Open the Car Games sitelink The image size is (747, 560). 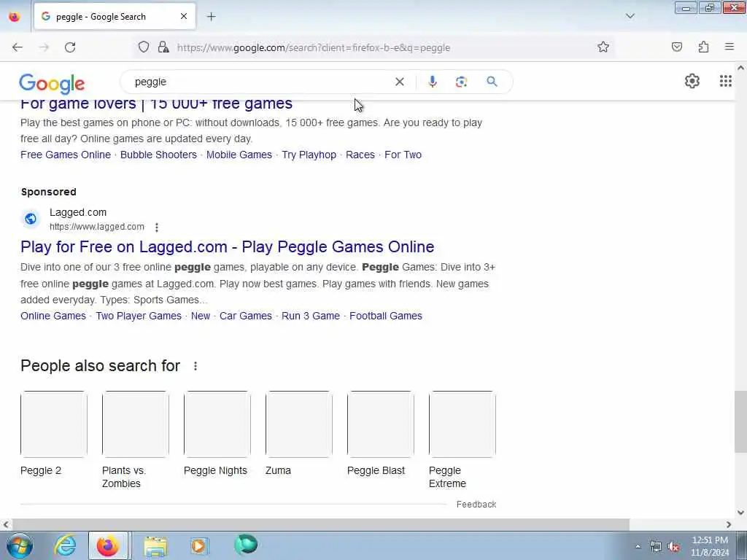(x=246, y=316)
